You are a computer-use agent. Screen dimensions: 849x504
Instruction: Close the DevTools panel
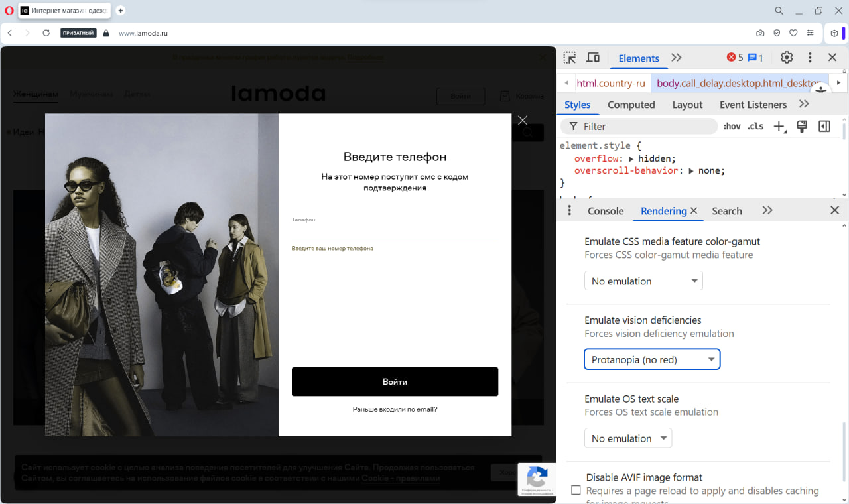[x=832, y=58]
